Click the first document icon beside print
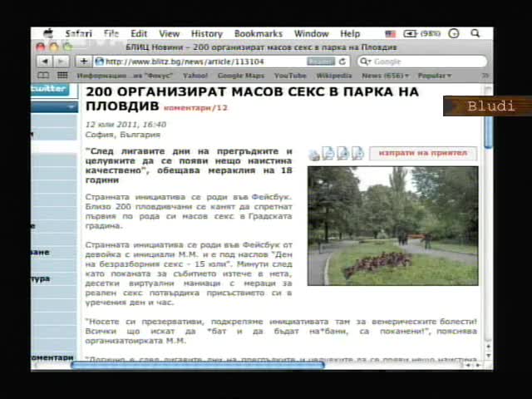The height and width of the screenshot is (399, 532). (x=328, y=153)
